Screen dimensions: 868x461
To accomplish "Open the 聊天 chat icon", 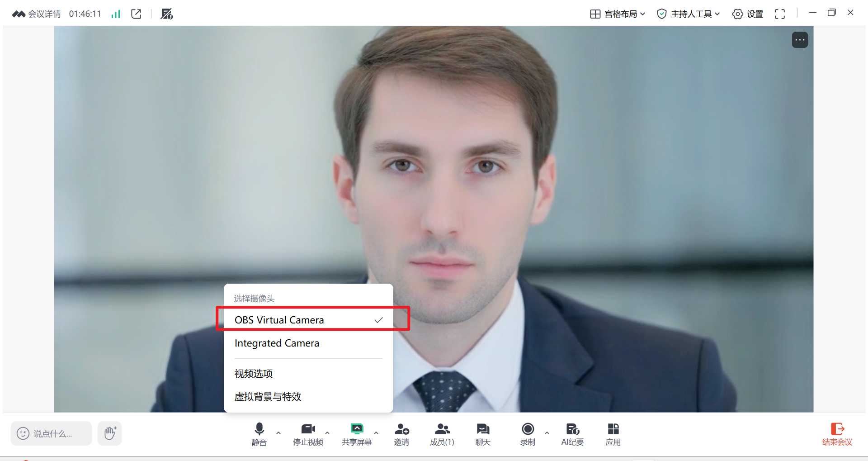I will (483, 434).
